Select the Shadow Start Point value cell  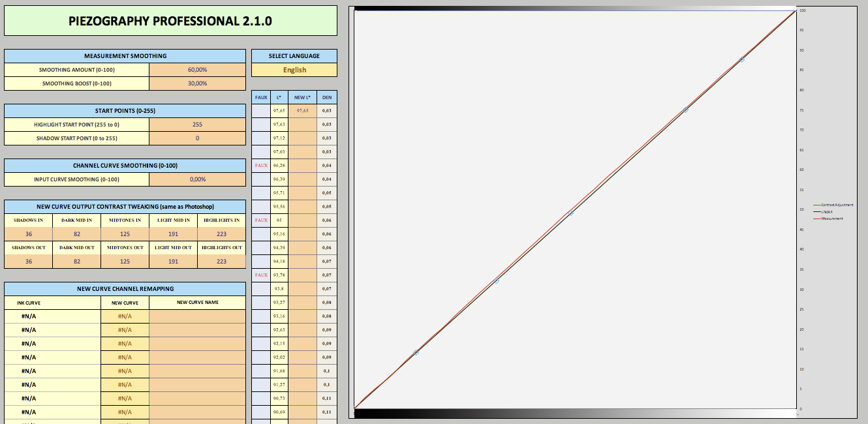click(197, 138)
